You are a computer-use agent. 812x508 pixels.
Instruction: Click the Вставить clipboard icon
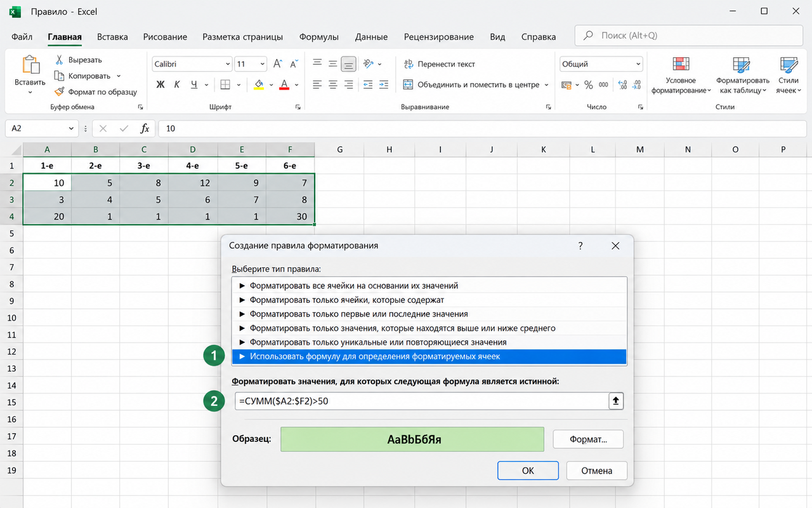coord(30,65)
